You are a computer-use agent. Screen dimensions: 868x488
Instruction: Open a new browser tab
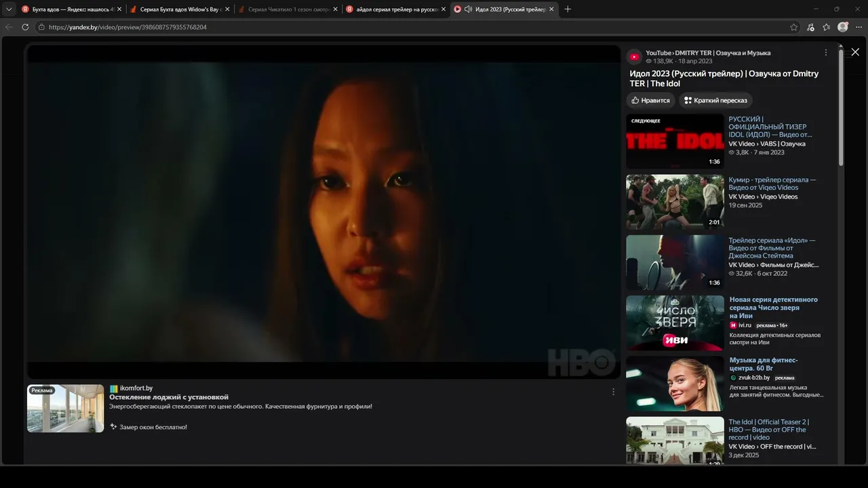[568, 9]
